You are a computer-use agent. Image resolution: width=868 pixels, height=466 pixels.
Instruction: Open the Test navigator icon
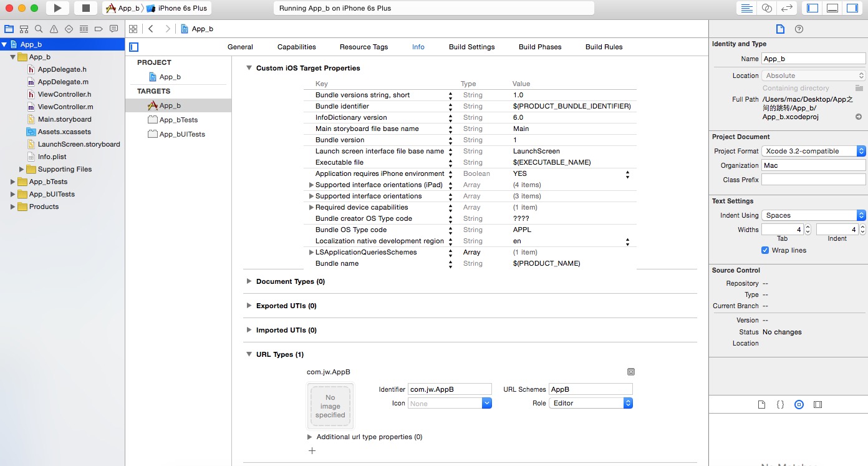(69, 29)
